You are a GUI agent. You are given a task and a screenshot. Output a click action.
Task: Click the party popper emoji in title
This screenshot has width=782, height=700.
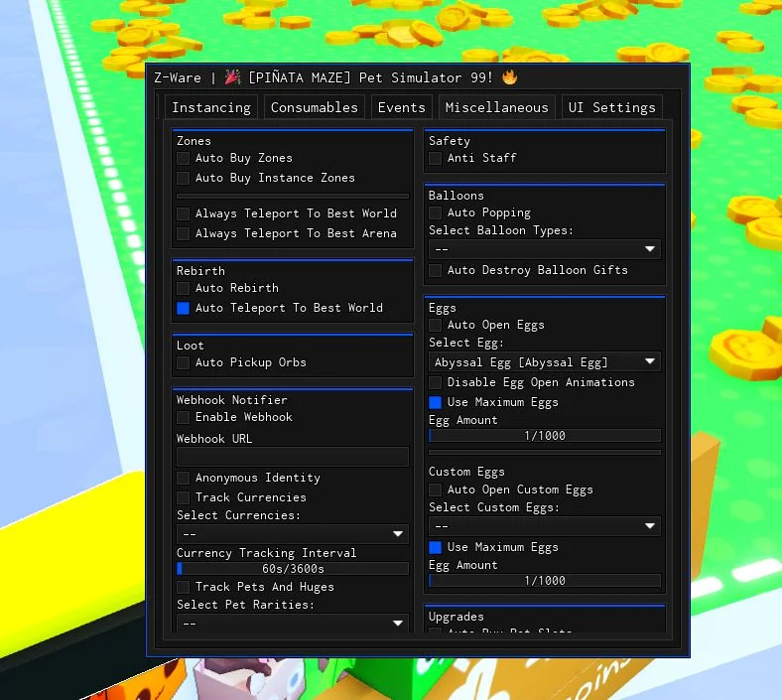[x=232, y=77]
